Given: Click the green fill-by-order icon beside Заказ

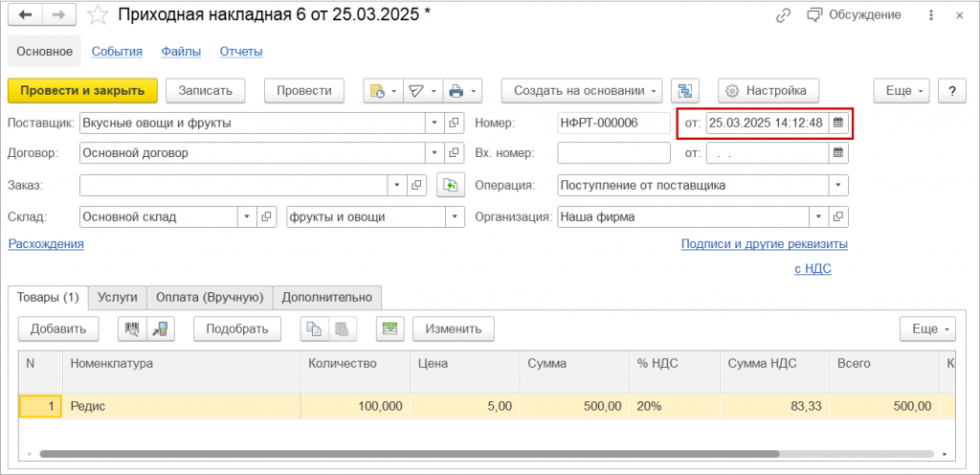Looking at the screenshot, I should [448, 186].
